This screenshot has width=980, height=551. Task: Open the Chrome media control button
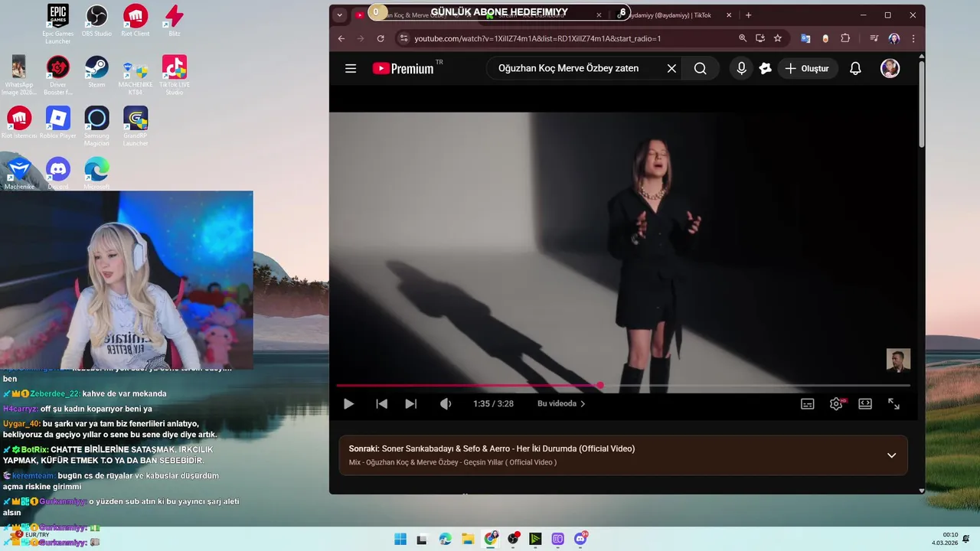874,38
